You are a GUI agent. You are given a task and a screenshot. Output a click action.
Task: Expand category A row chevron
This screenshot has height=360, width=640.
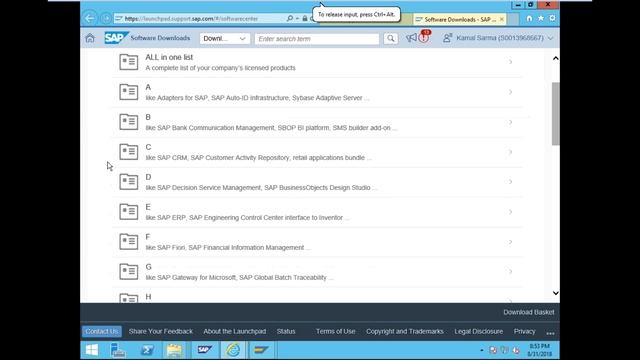510,92
